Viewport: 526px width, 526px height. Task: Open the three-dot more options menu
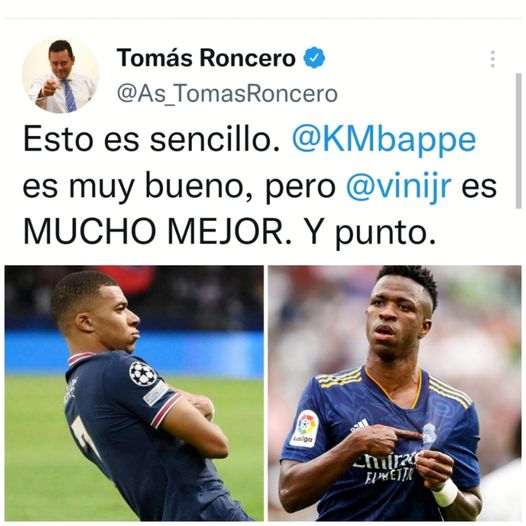tap(492, 59)
